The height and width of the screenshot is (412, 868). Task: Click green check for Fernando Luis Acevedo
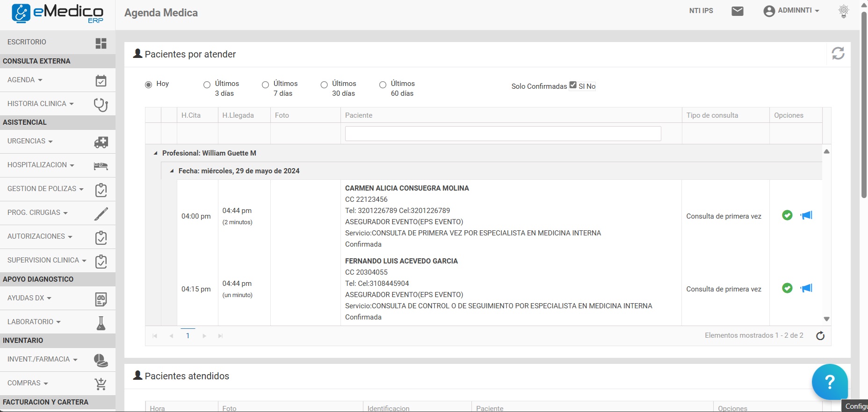click(788, 288)
